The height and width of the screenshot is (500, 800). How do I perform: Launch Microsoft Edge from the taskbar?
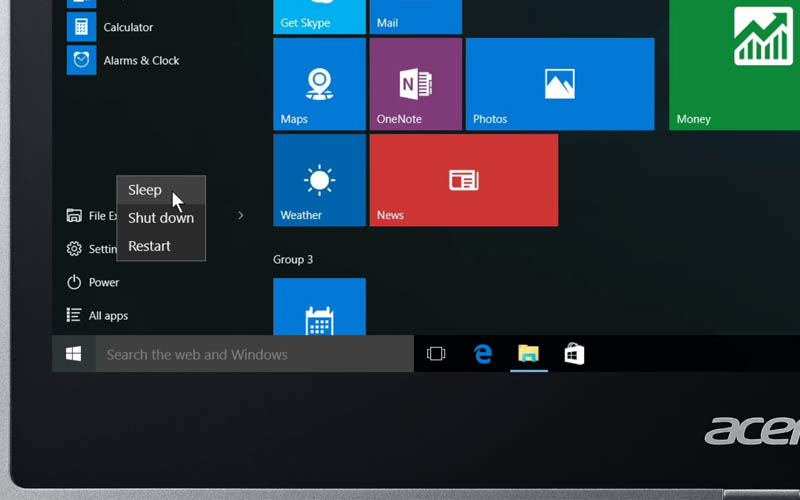point(483,354)
